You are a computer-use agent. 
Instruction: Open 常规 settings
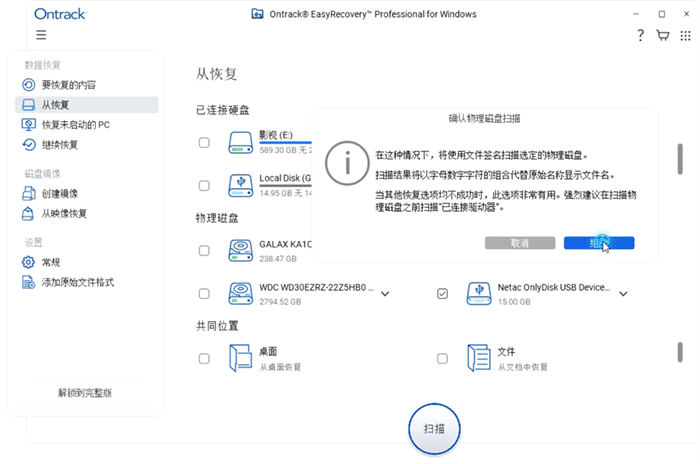tap(86, 262)
